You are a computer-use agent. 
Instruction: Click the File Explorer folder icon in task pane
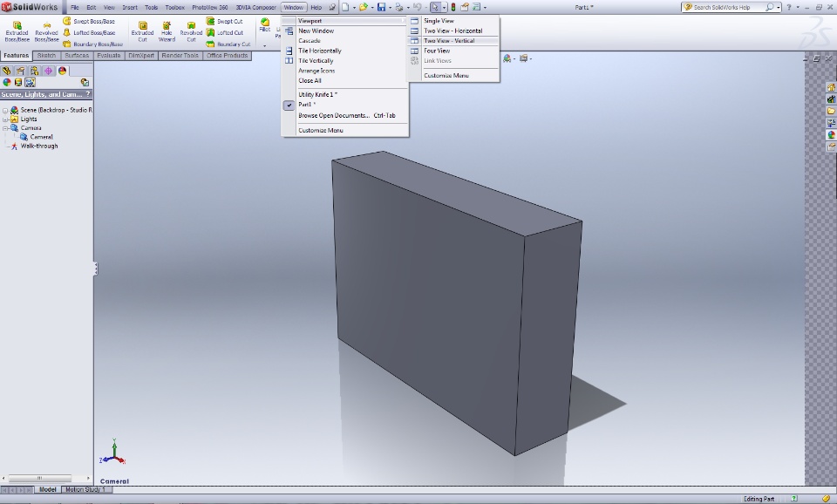click(831, 111)
